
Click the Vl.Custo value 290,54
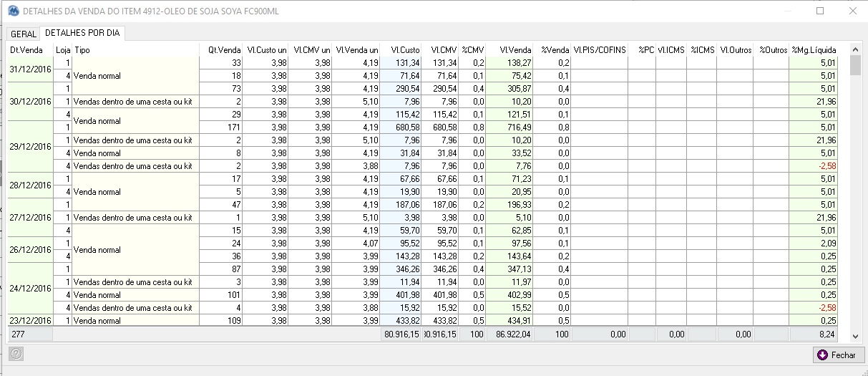click(x=401, y=88)
